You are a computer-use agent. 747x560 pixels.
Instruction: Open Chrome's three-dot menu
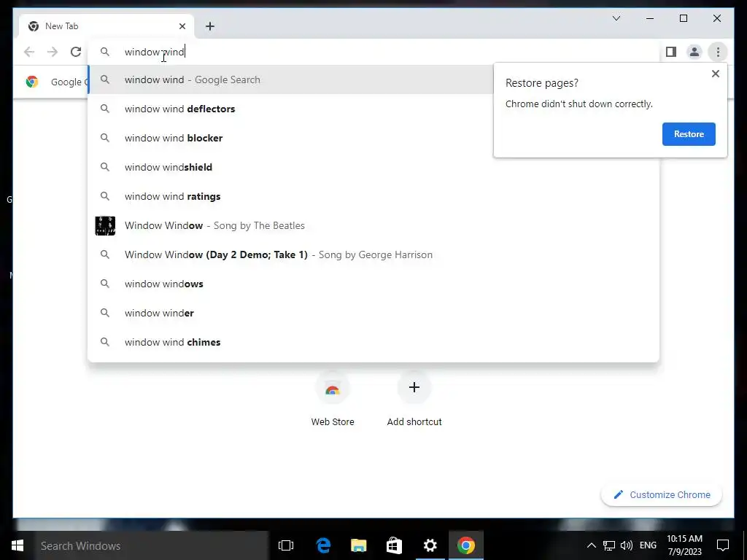pos(718,52)
